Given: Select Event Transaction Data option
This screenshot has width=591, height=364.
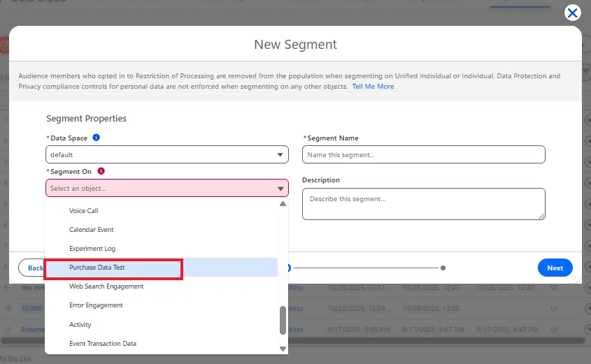Looking at the screenshot, I should [162, 344].
